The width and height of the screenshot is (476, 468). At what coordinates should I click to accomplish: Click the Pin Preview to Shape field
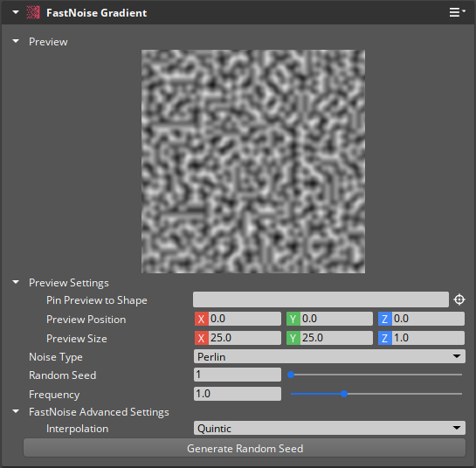point(321,299)
